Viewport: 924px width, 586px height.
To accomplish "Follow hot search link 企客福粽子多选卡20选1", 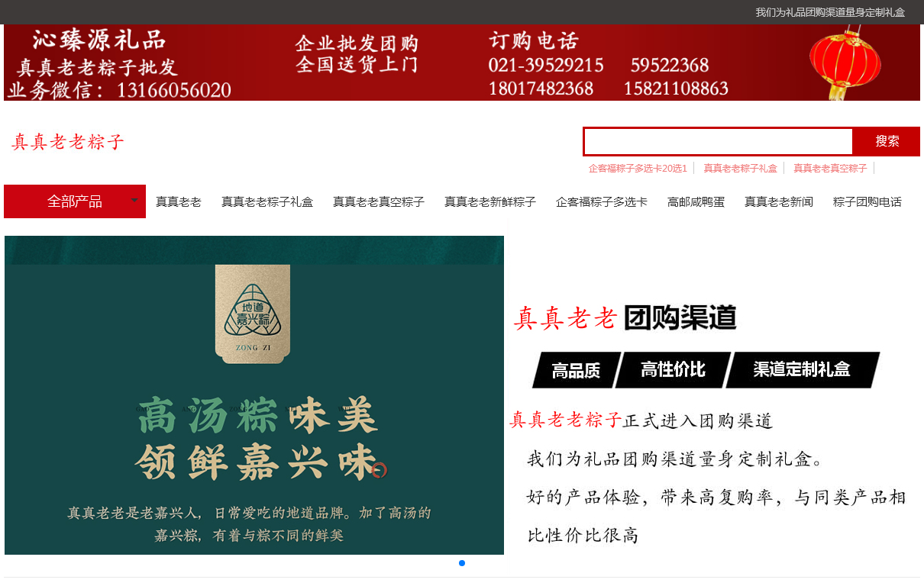I will pyautogui.click(x=638, y=168).
